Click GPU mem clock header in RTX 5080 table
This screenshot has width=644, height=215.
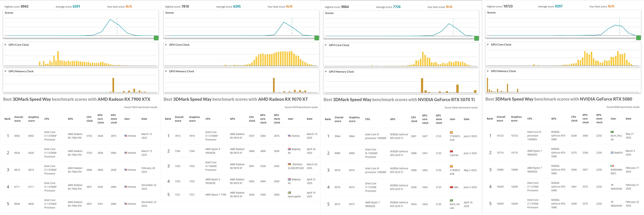click(599, 119)
